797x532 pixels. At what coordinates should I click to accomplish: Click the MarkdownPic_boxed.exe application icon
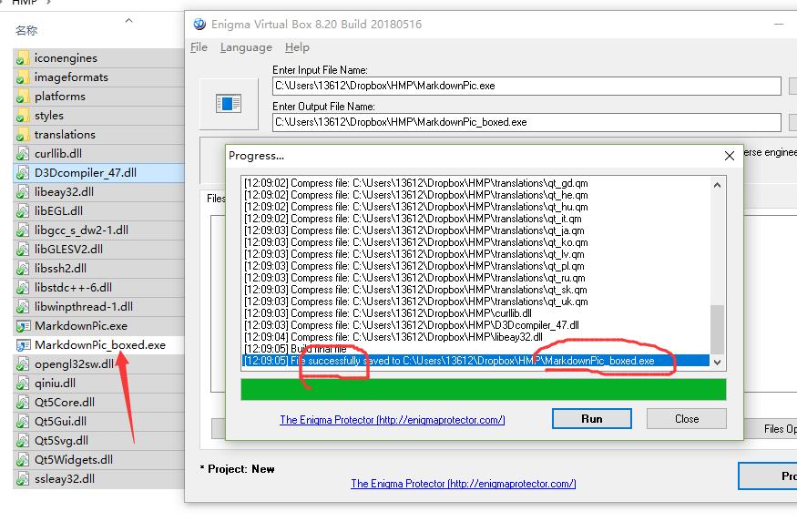tap(23, 345)
